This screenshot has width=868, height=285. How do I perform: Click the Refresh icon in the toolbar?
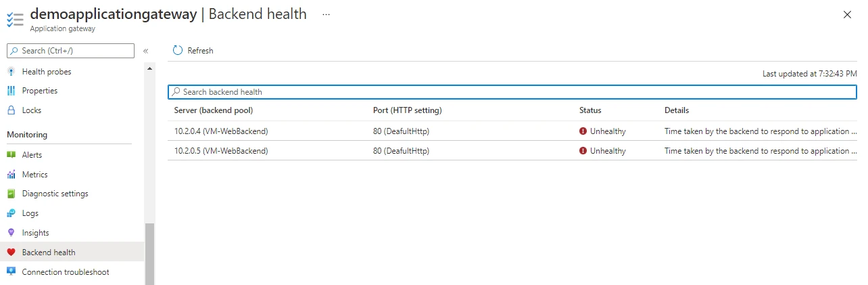tap(178, 51)
